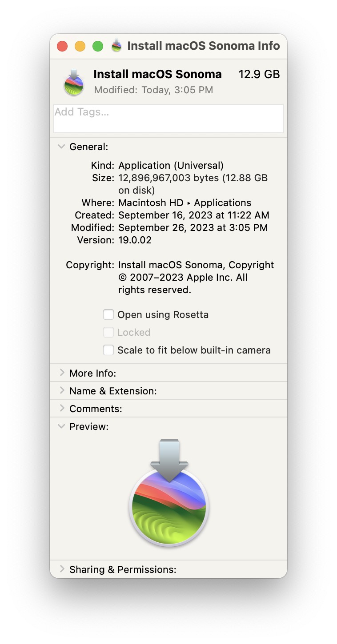Click the 12.9 GB size label
Viewport: 337px width, 644px height.
[259, 74]
